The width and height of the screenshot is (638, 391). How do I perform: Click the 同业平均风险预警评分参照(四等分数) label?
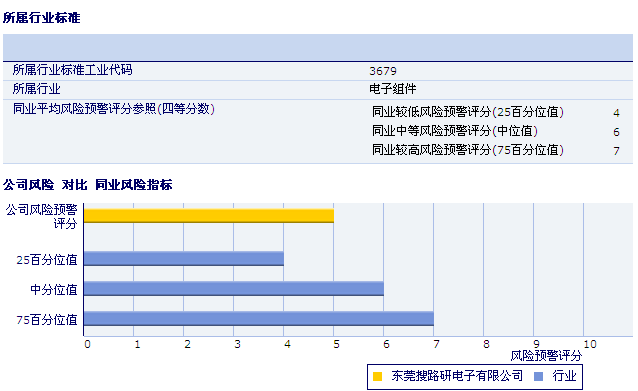click(x=114, y=109)
